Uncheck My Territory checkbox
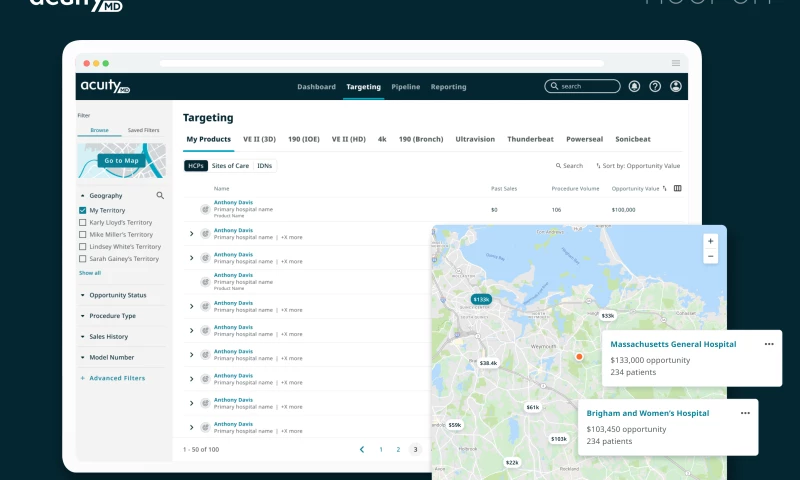 pyautogui.click(x=83, y=210)
